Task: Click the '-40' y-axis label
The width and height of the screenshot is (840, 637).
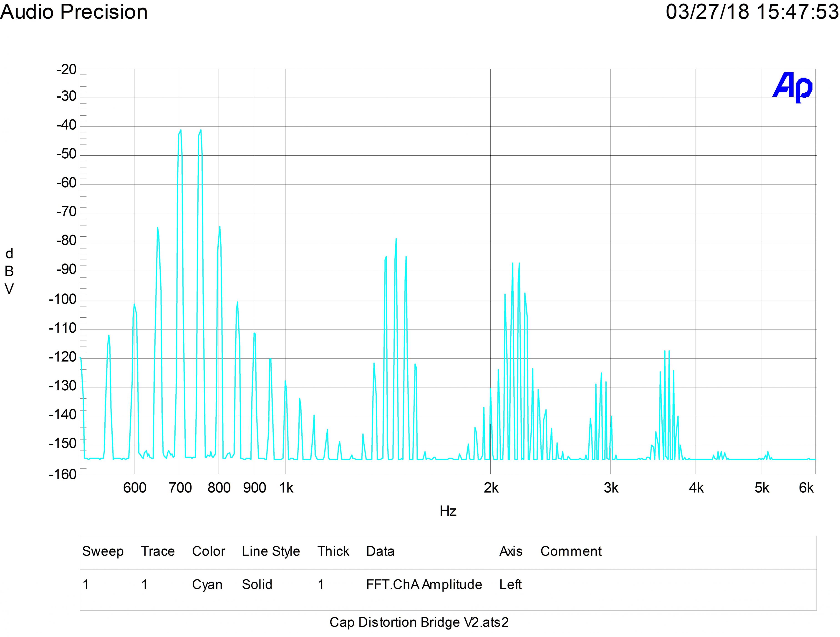Action: pos(66,125)
